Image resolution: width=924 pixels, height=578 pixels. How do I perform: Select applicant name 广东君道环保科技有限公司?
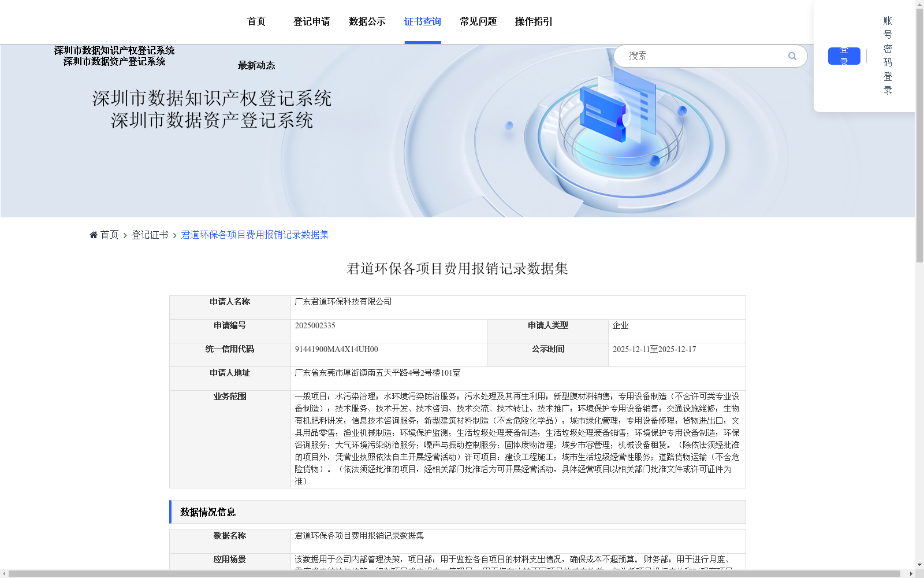(343, 302)
